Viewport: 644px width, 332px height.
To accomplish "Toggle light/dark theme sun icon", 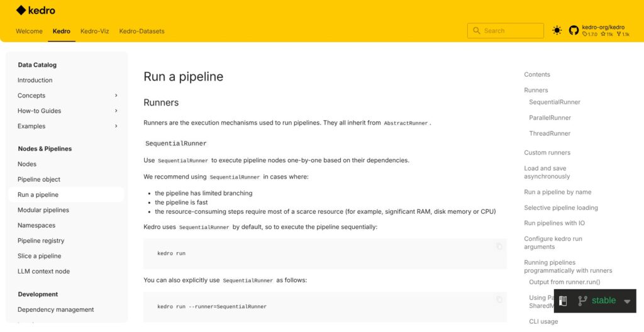I will (x=557, y=30).
